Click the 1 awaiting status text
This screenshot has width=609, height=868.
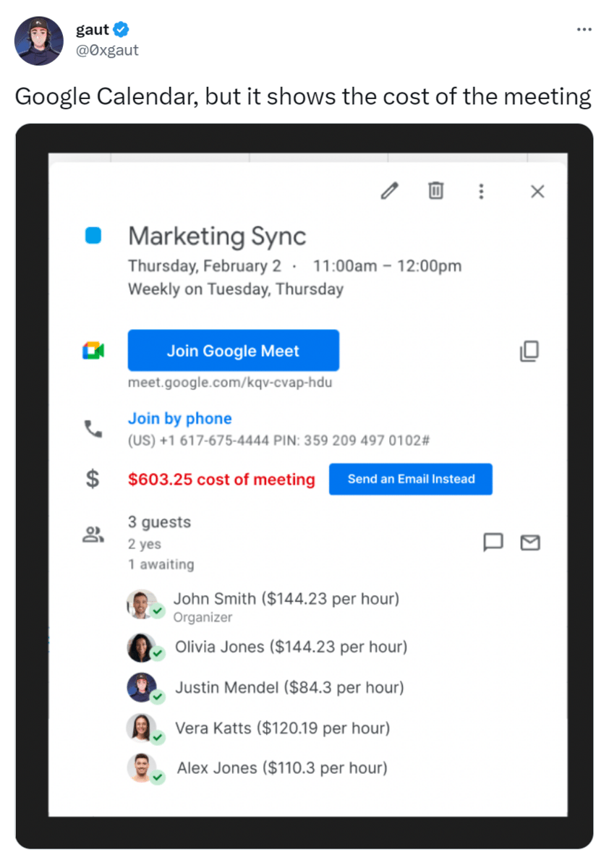click(161, 564)
